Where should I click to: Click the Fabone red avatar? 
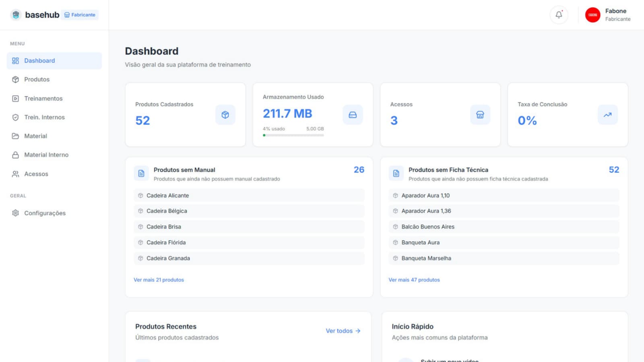click(x=592, y=15)
